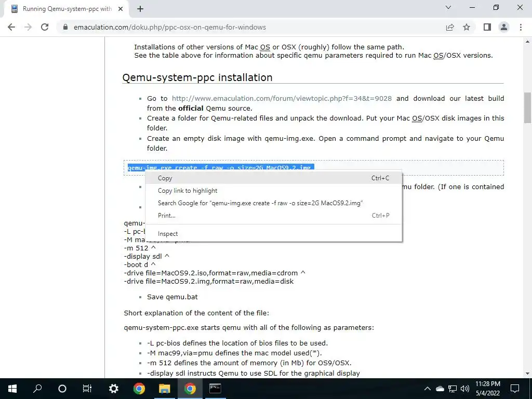Select the Running Qemu-system-ppc tab

[66, 9]
